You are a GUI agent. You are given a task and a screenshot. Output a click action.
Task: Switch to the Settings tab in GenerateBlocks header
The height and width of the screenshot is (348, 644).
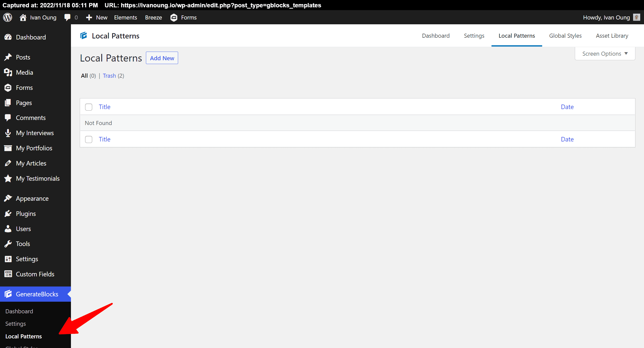[474, 36]
